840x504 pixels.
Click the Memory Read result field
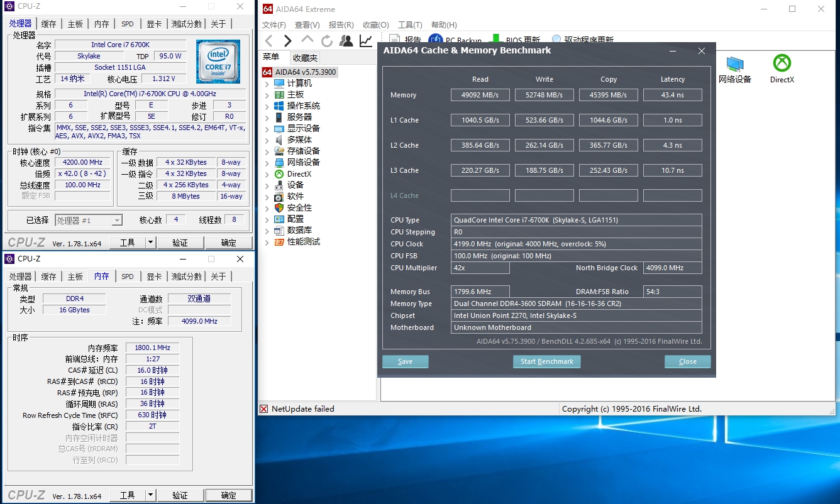pos(480,95)
